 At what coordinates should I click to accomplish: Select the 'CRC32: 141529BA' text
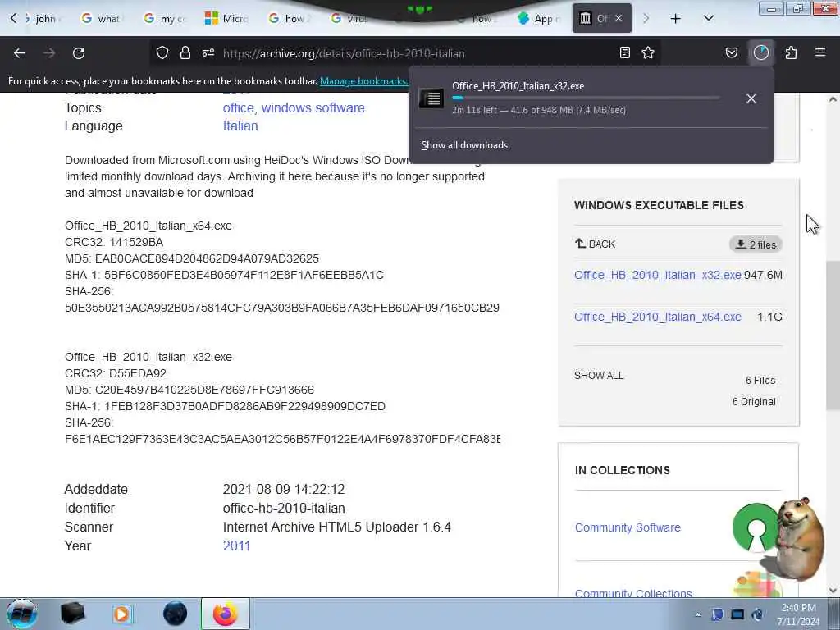pyautogui.click(x=114, y=242)
